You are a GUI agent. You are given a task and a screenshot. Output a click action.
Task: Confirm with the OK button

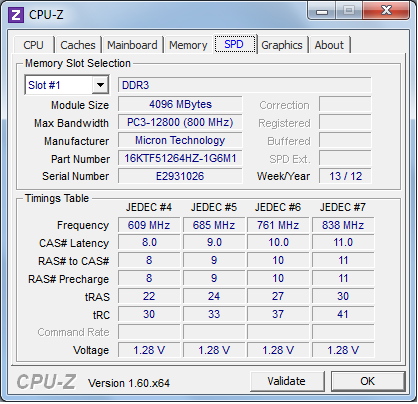tap(368, 381)
